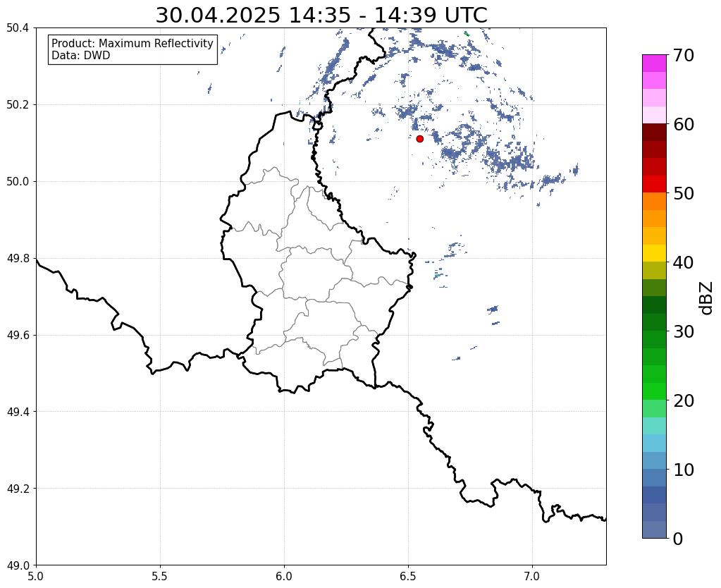The width and height of the screenshot is (721, 588).
Task: Click the title "30.04.2025 14:35 - 14:39 UTC"
Action: pyautogui.click(x=321, y=16)
